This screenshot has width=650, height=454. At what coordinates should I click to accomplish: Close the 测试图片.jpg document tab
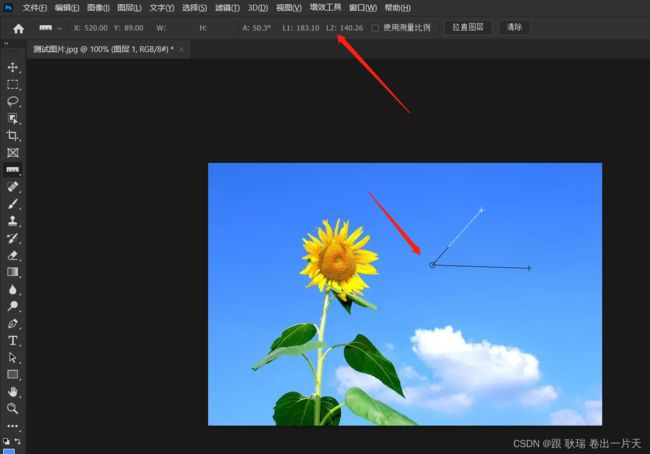pos(181,48)
